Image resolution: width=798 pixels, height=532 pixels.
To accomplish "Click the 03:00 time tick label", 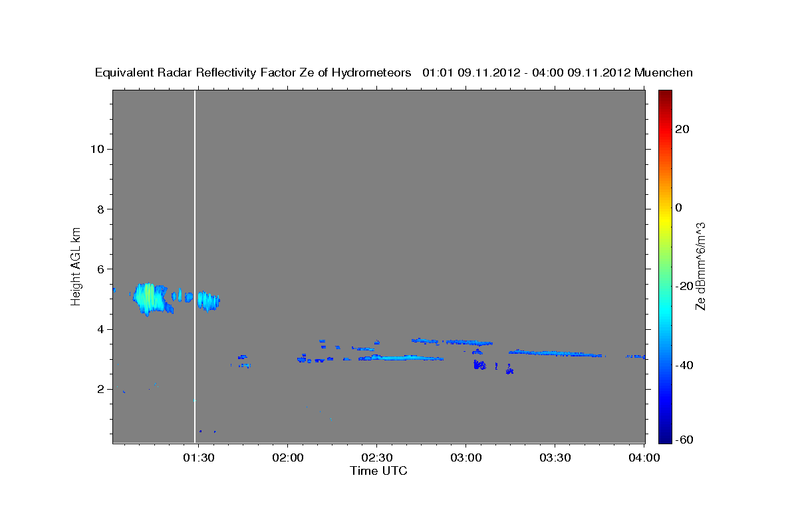I will click(x=465, y=458).
